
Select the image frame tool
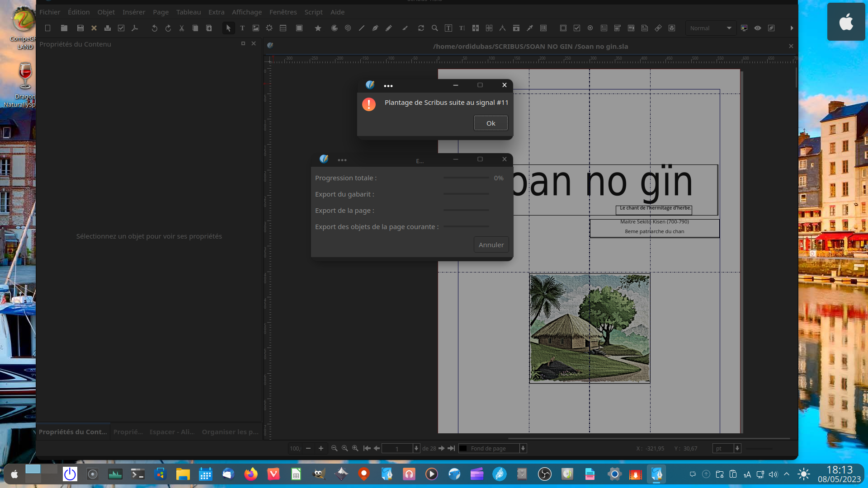256,28
